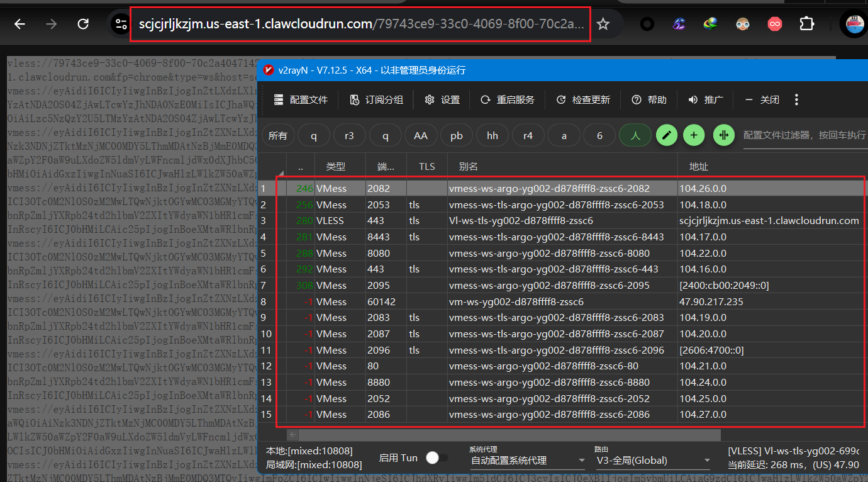The height and width of the screenshot is (482, 868).
Task: Click the table scrollbar left arrow
Action: (x=293, y=434)
